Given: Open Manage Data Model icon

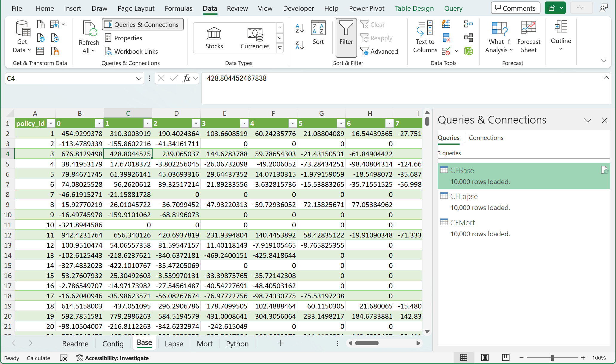Looking at the screenshot, I should [x=468, y=51].
